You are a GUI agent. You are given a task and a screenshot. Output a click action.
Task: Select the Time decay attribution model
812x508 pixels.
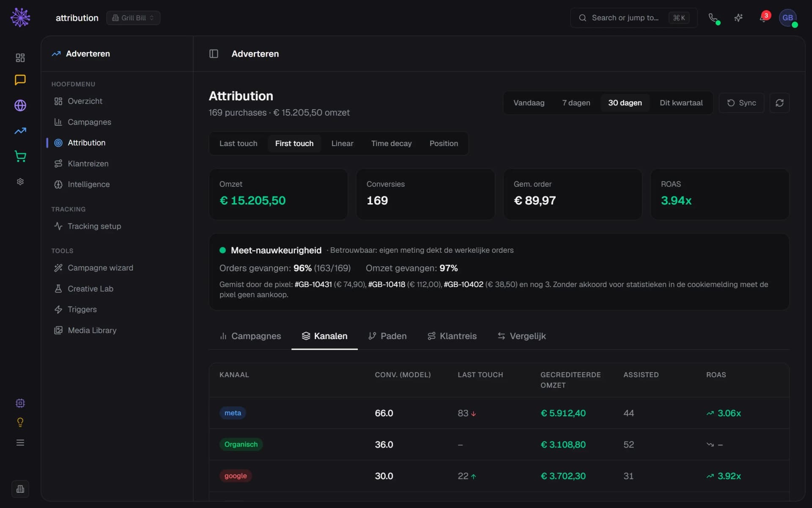391,144
